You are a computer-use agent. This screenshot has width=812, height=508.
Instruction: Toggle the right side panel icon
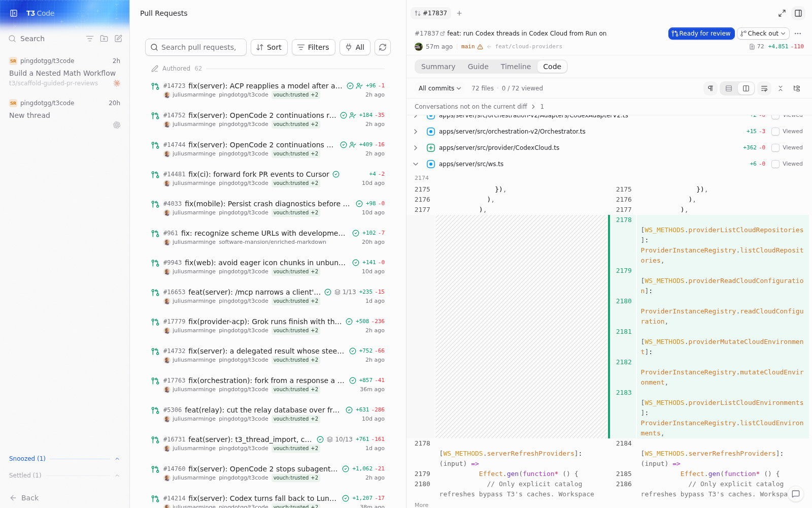click(798, 13)
